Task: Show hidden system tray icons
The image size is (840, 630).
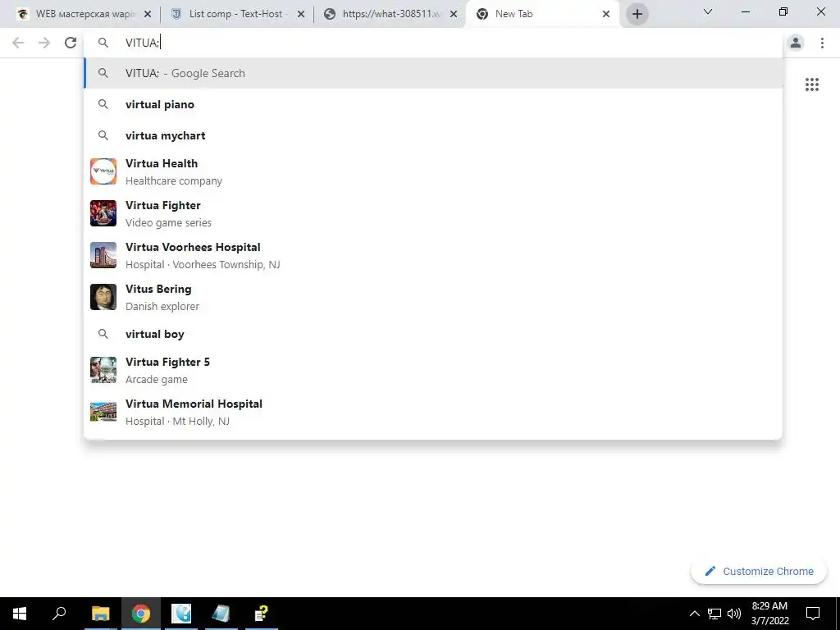Action: pyautogui.click(x=694, y=614)
